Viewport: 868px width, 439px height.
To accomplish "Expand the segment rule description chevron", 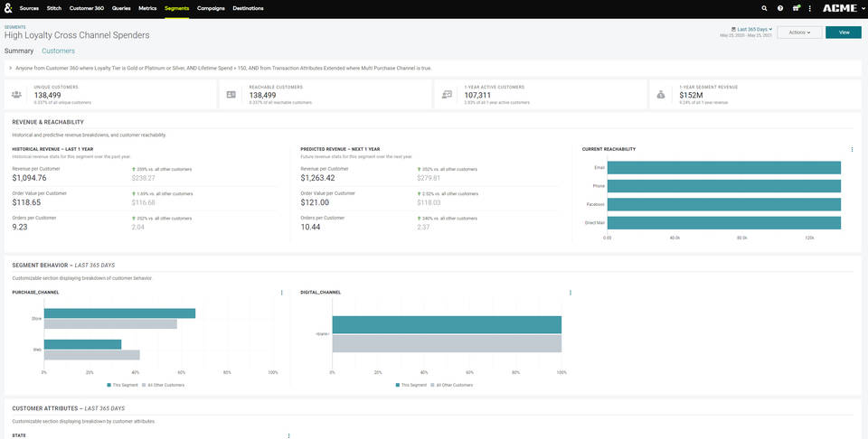I will [x=10, y=68].
